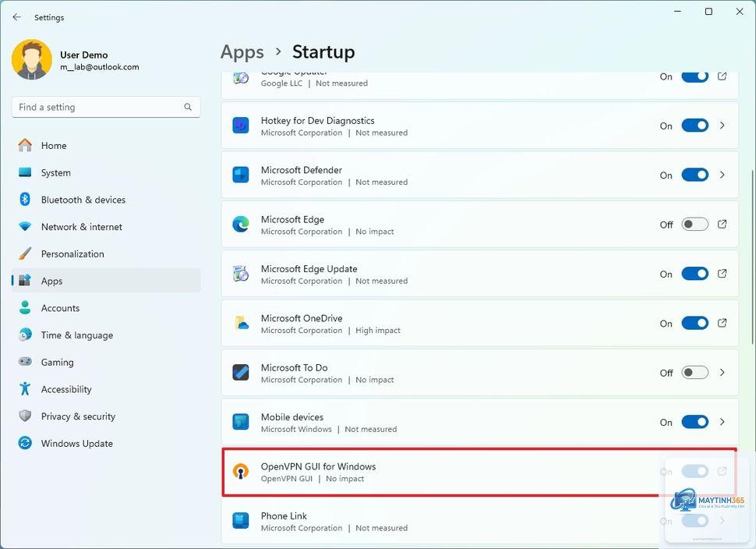The width and height of the screenshot is (756, 549).
Task: Open Accounts settings page
Action: pyautogui.click(x=106, y=307)
